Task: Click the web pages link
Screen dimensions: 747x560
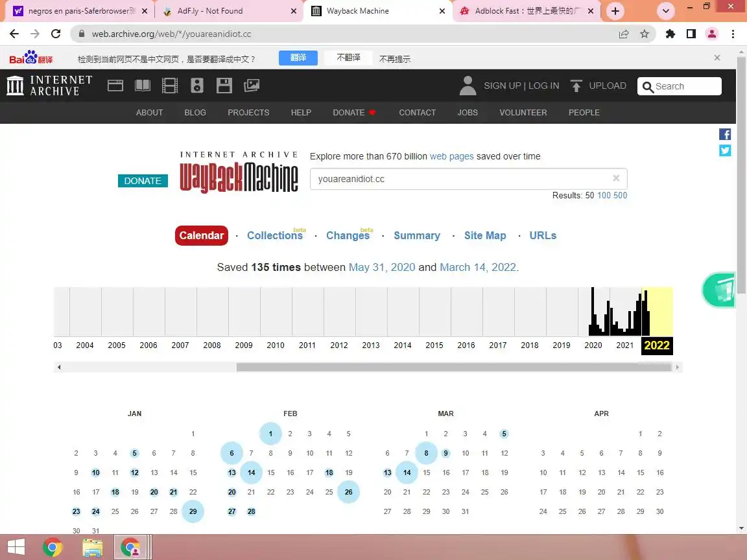Action: (x=451, y=156)
